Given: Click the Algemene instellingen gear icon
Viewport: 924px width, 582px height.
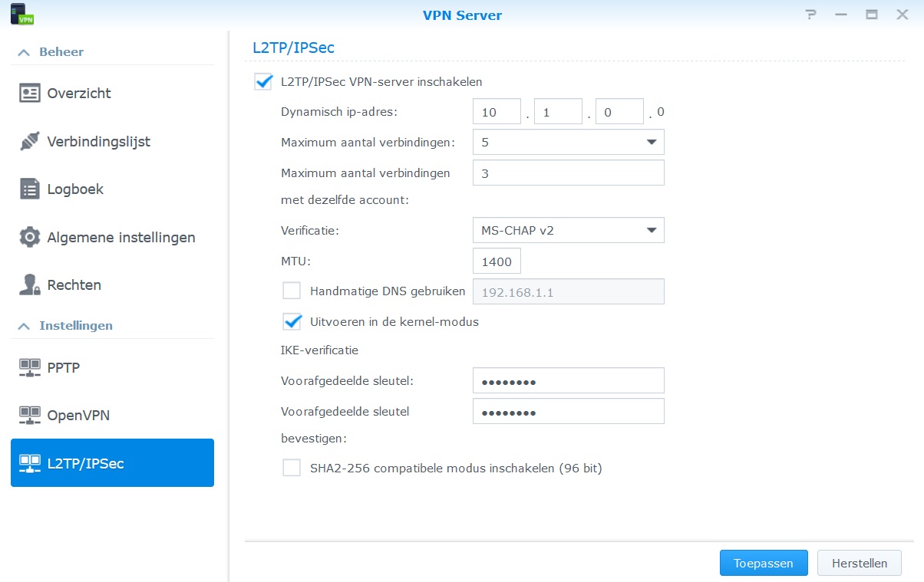Looking at the screenshot, I should (30, 237).
